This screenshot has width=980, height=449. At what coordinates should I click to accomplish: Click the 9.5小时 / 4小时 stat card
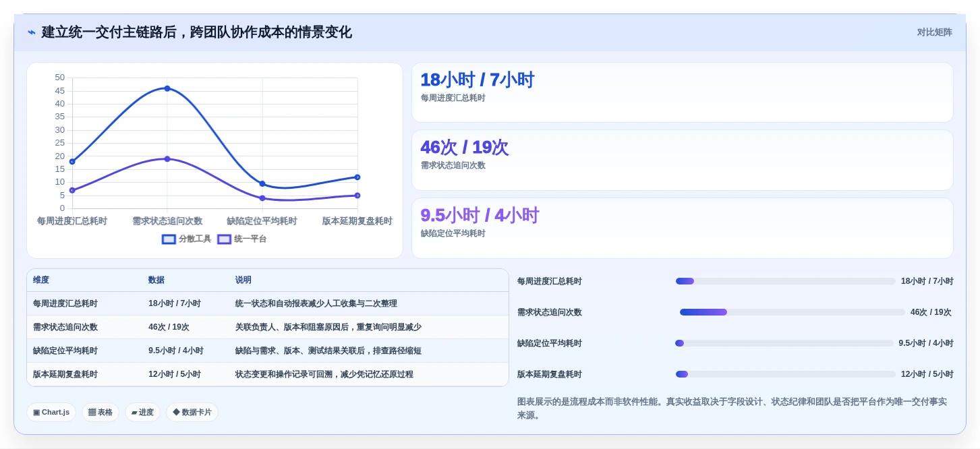(x=683, y=228)
